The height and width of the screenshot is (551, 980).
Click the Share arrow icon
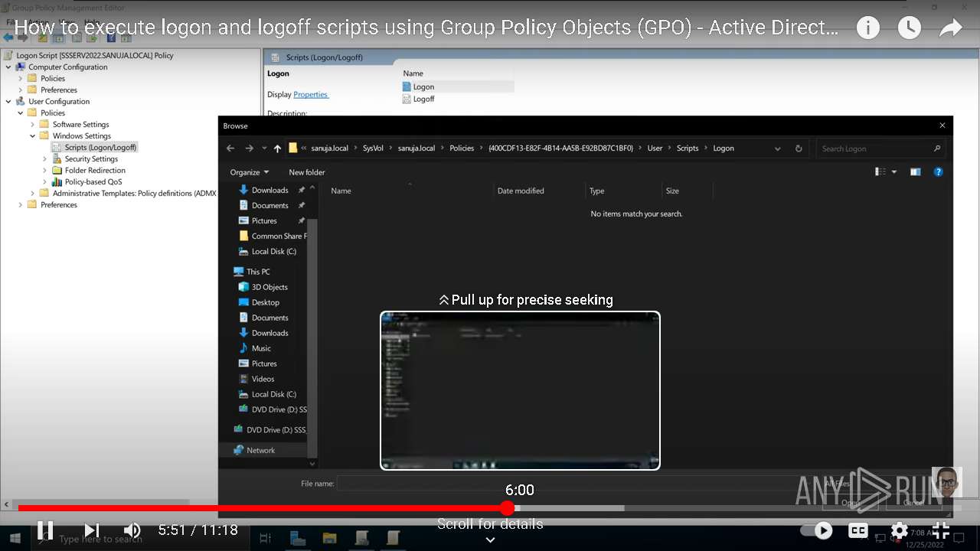tap(950, 28)
